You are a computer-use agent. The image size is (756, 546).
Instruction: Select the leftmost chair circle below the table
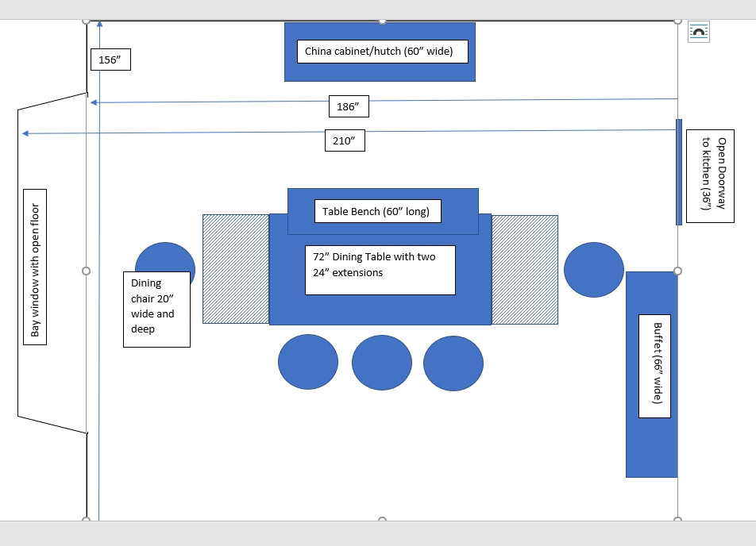coord(308,362)
